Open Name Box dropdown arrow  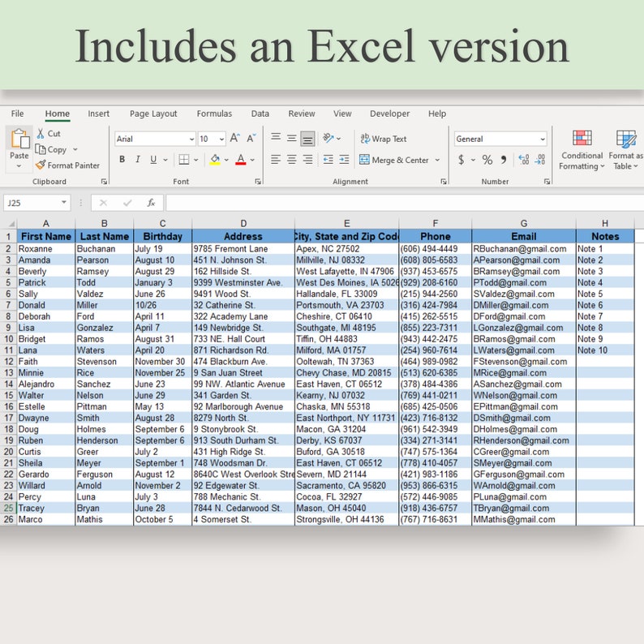pyautogui.click(x=64, y=202)
